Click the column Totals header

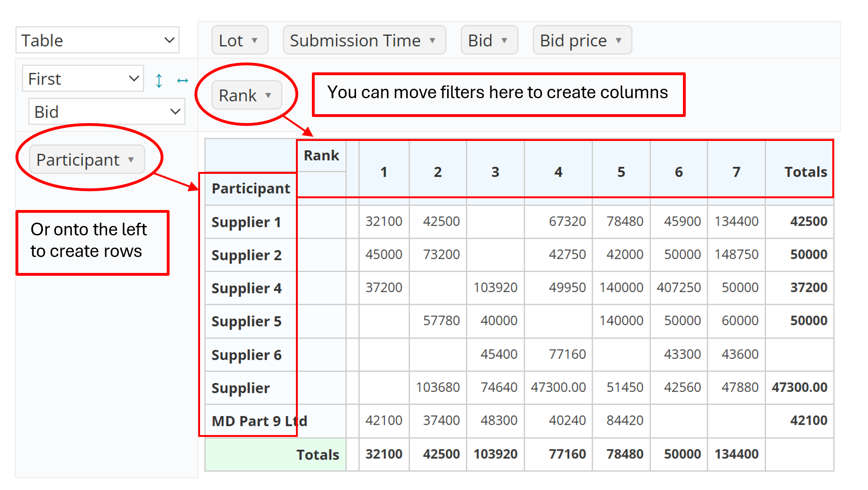pyautogui.click(x=805, y=172)
